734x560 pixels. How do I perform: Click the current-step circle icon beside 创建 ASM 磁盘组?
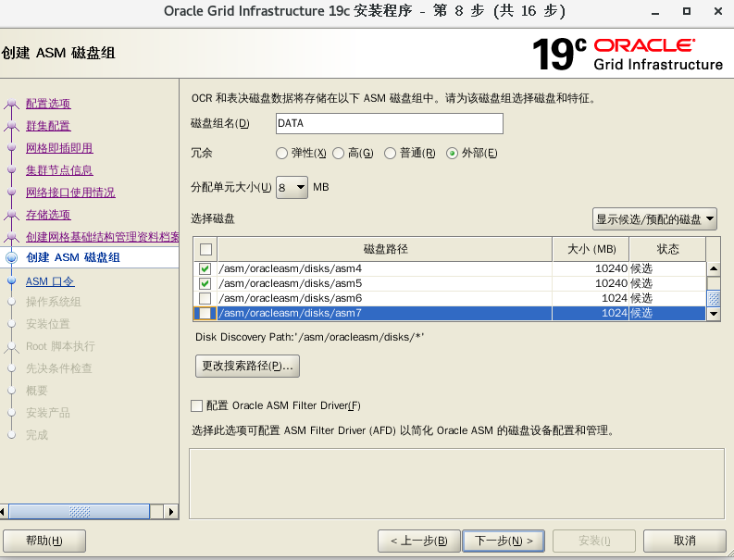(x=12, y=257)
